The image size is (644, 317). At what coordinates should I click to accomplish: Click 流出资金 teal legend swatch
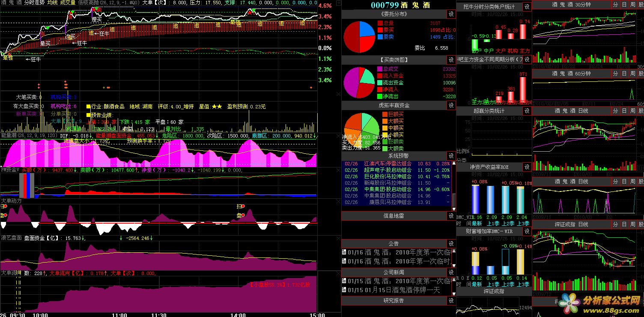tap(380, 83)
